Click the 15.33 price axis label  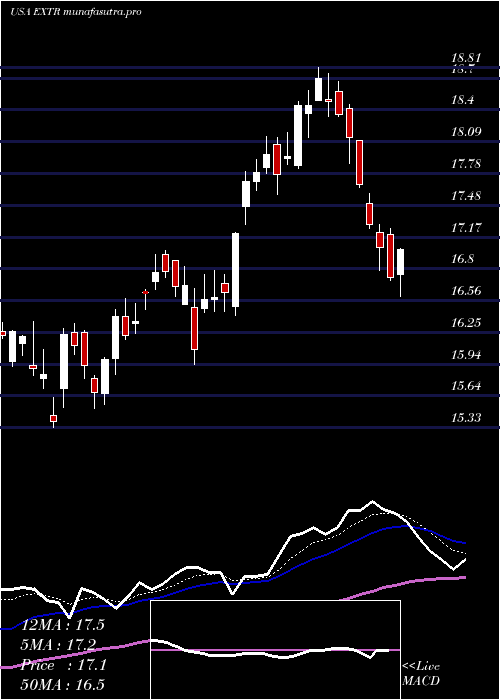[466, 418]
